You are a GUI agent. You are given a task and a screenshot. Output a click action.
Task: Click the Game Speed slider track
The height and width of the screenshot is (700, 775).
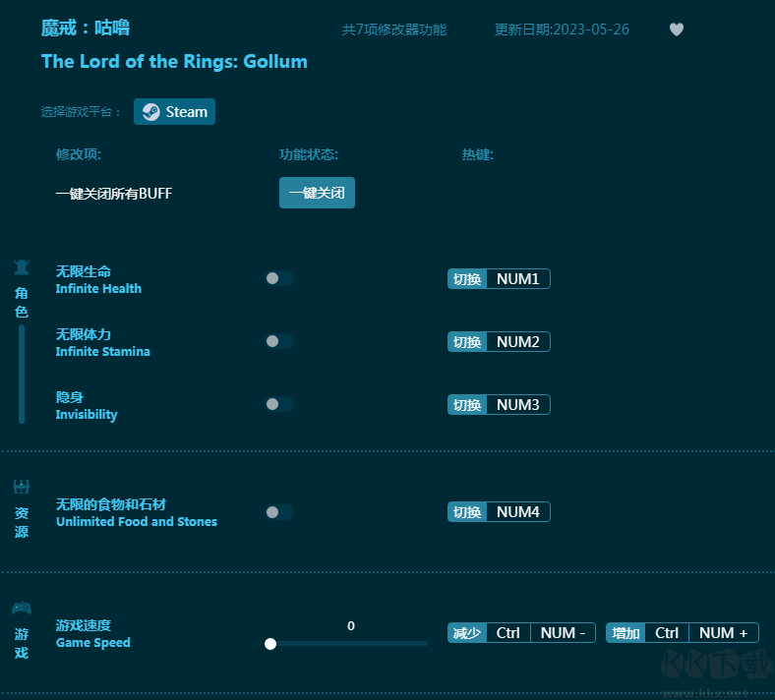(348, 644)
